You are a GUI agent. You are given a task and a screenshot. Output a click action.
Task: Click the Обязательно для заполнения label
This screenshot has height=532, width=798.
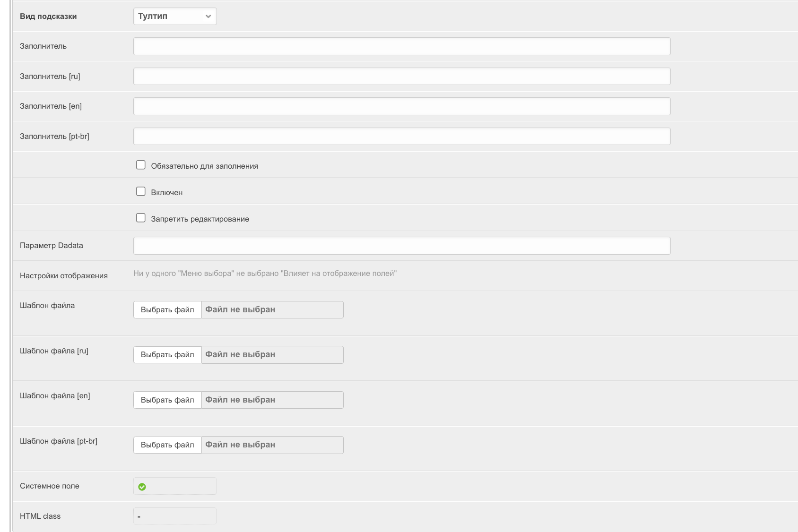204,166
